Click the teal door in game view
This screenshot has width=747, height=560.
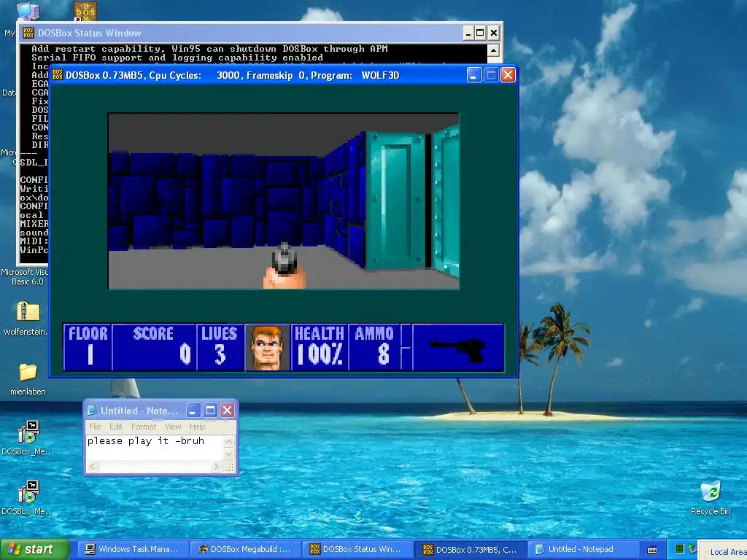point(395,202)
